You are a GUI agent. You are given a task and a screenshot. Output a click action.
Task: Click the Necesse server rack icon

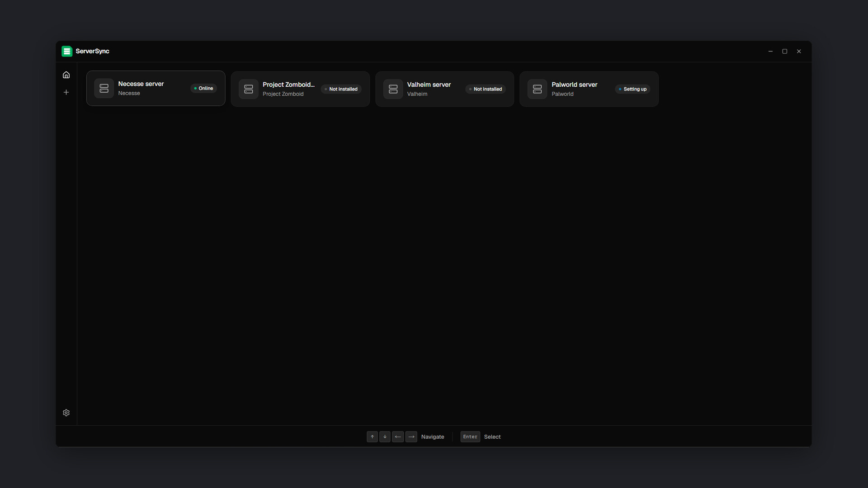click(x=104, y=88)
